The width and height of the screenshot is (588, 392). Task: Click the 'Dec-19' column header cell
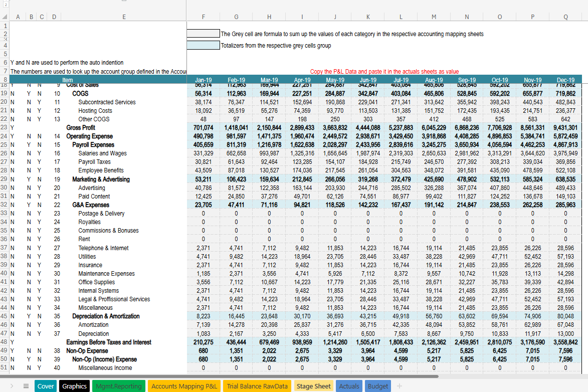pos(565,80)
